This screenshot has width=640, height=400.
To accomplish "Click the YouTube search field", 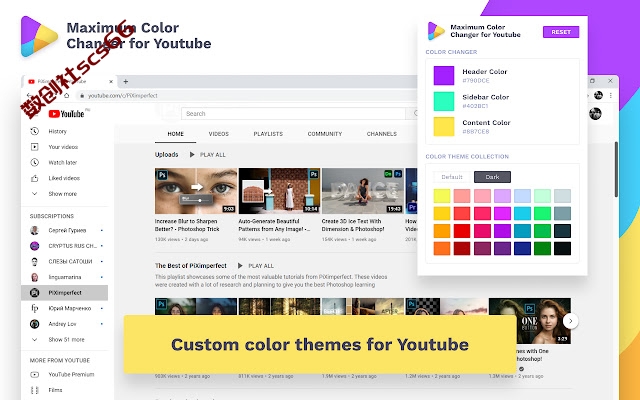I will (x=293, y=113).
